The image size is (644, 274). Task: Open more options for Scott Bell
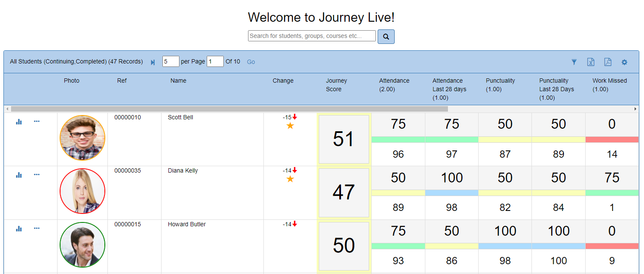(x=37, y=121)
